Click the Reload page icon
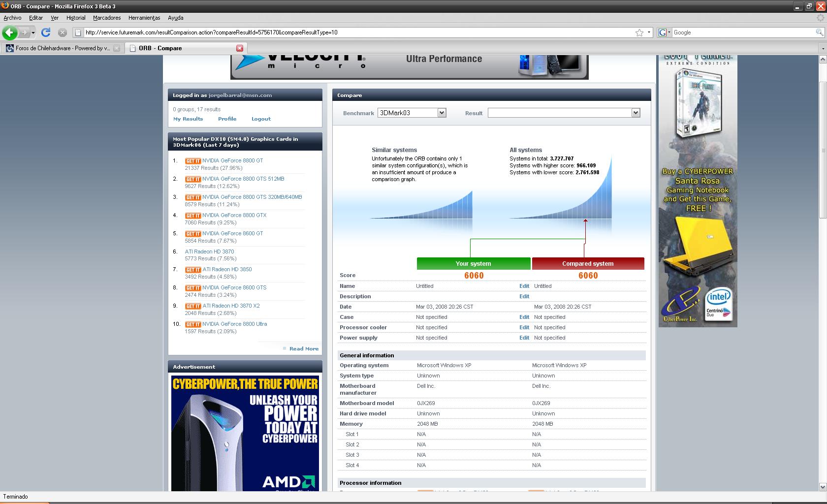 click(x=46, y=32)
